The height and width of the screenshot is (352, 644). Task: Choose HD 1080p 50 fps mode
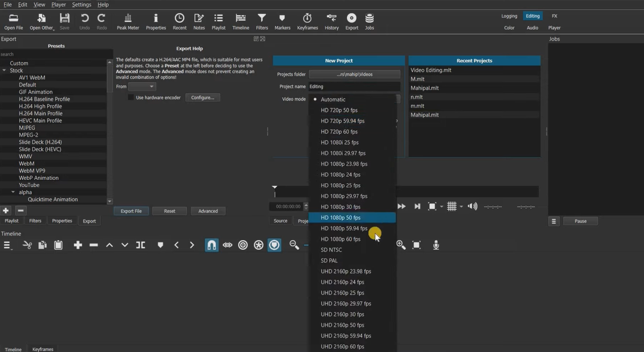[352, 218]
